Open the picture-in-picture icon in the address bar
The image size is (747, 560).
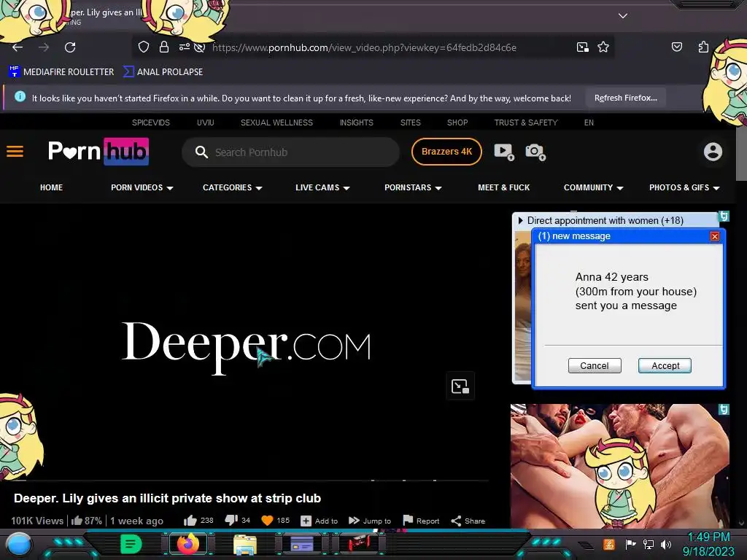583,47
